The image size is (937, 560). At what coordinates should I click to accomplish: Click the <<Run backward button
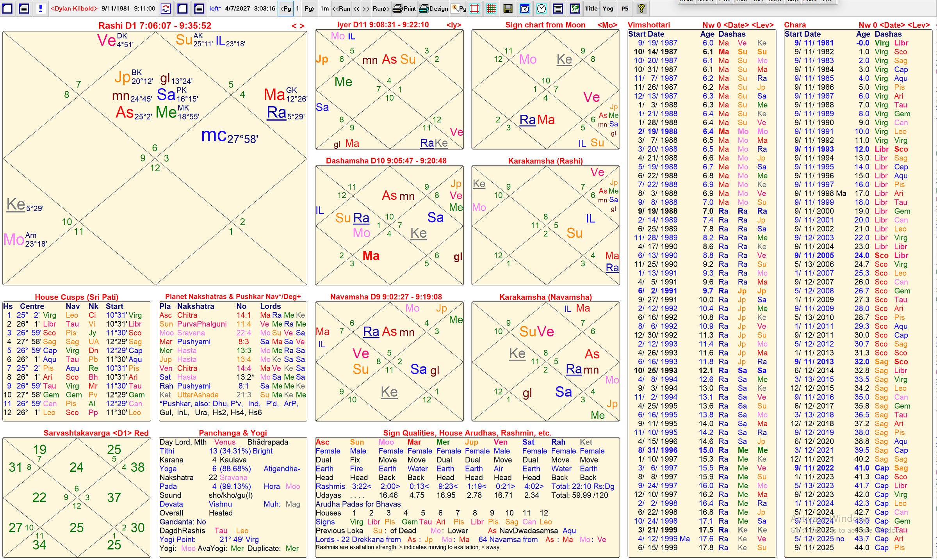pos(341,8)
